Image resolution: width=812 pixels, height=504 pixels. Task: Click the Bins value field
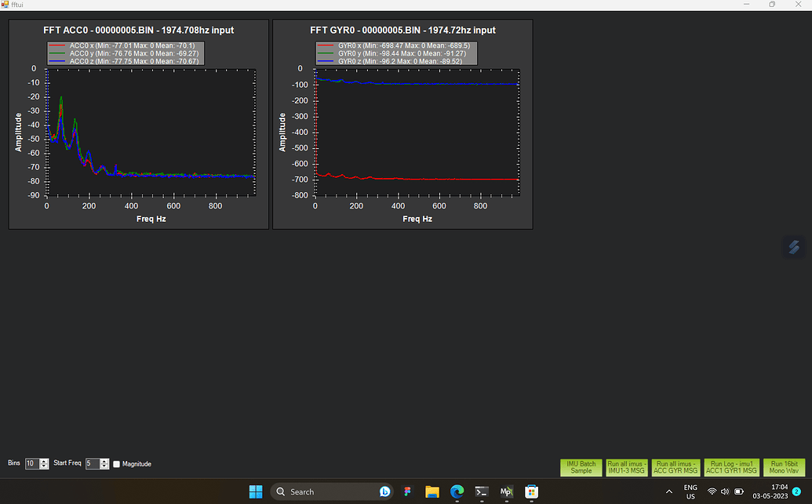point(31,464)
